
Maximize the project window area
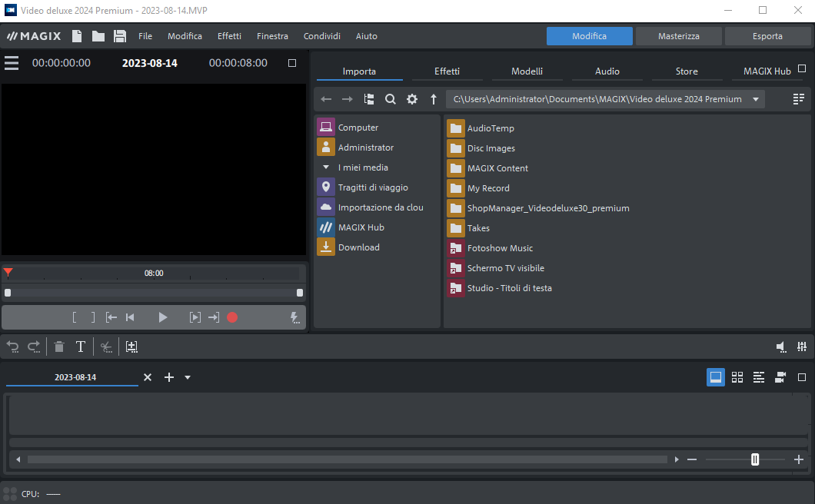[802, 377]
